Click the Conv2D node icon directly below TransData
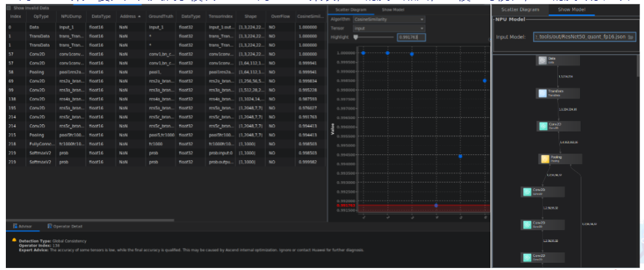Screen dimensions: 644x270 (545, 126)
